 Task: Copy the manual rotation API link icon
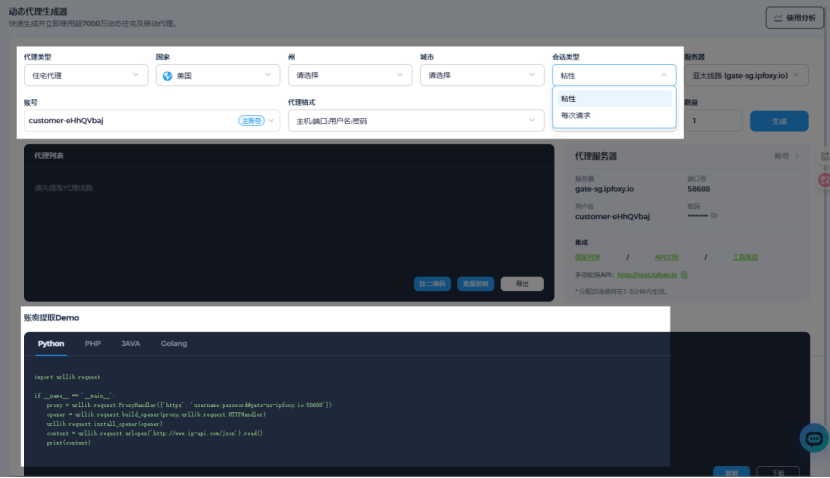pos(685,274)
